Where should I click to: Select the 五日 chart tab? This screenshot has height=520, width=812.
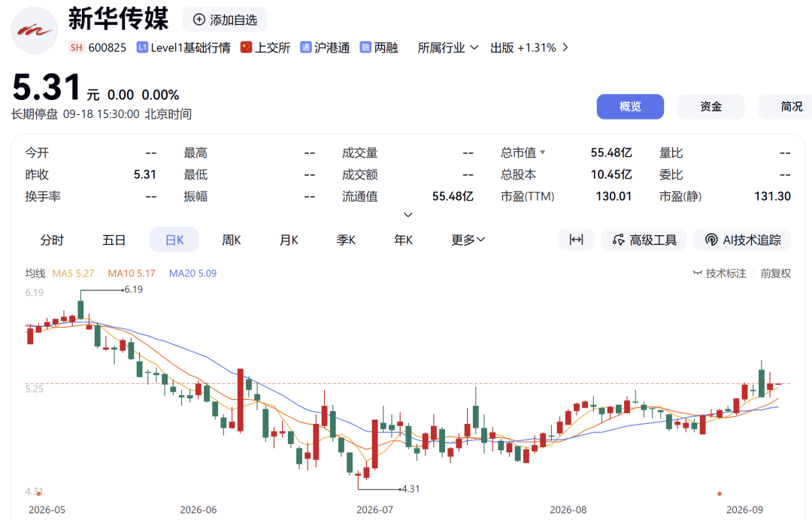[x=114, y=240]
